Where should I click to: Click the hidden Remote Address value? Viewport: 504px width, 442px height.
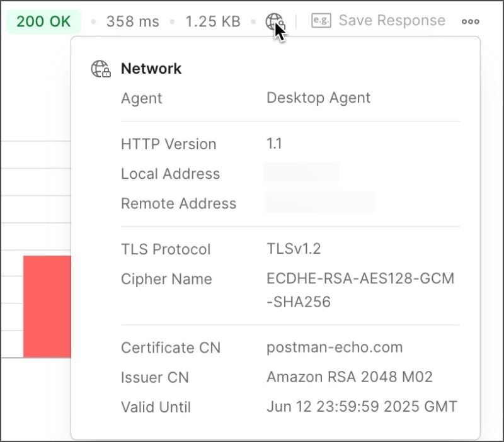(x=320, y=202)
